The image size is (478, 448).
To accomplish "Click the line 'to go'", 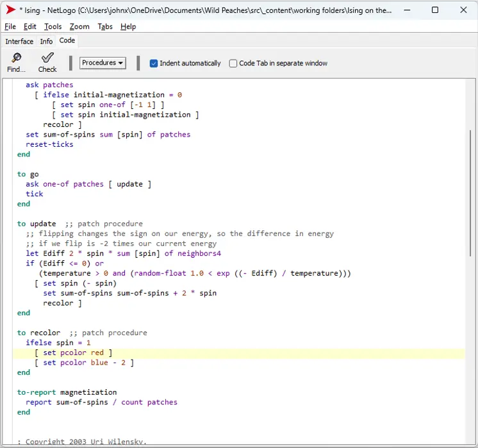I will point(28,174).
